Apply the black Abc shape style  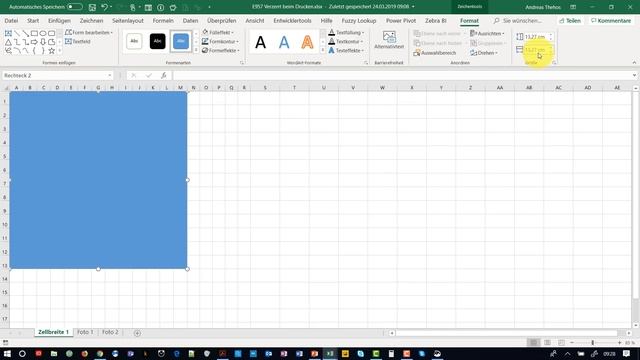point(158,41)
